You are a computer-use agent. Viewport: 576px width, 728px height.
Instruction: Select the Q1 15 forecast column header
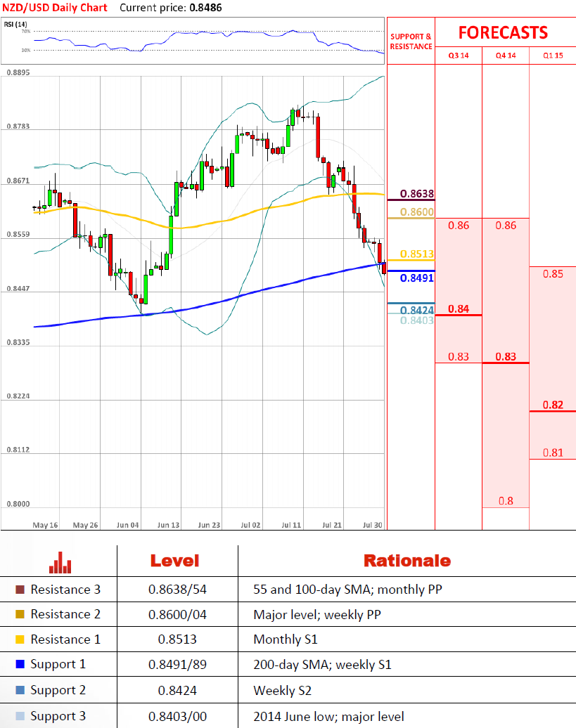pos(553,56)
